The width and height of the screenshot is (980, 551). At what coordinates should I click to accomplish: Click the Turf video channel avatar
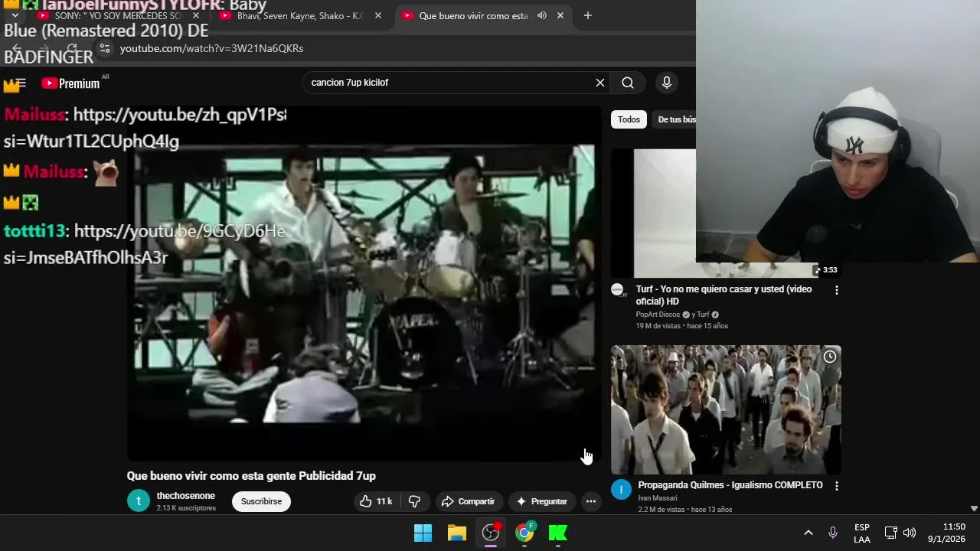[x=618, y=290]
